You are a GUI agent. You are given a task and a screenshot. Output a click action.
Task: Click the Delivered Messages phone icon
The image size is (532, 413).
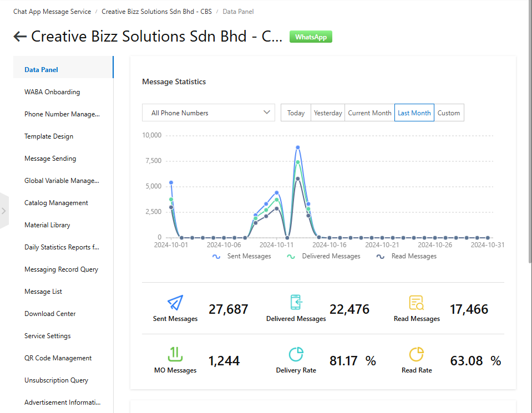click(x=296, y=303)
